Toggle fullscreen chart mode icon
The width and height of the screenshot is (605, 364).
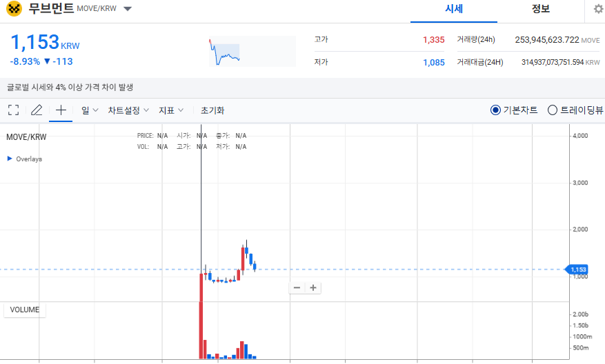point(14,110)
